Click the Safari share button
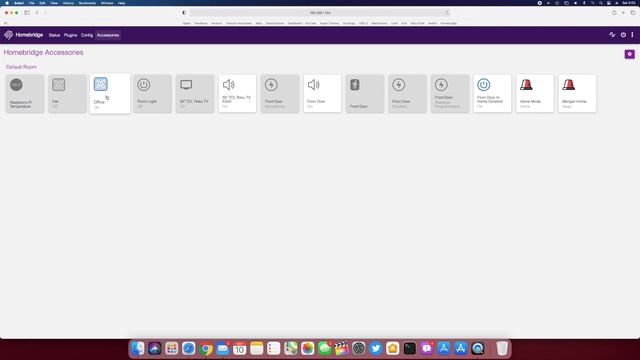 pyautogui.click(x=614, y=13)
